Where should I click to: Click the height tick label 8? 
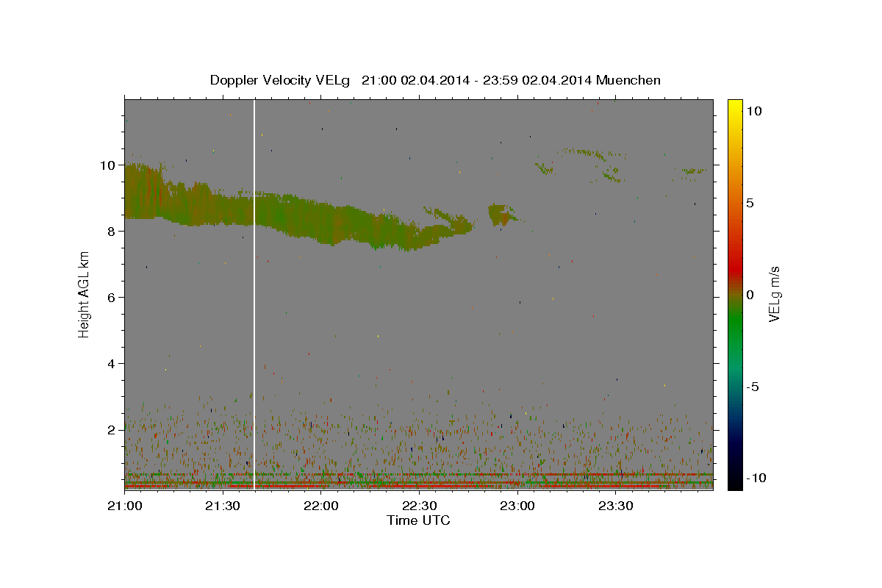[x=112, y=232]
